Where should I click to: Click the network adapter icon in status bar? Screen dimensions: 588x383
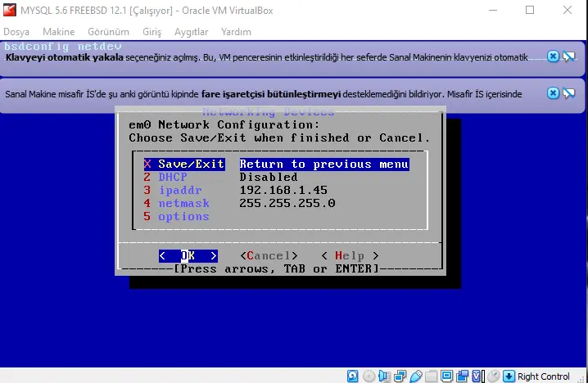coord(400,376)
